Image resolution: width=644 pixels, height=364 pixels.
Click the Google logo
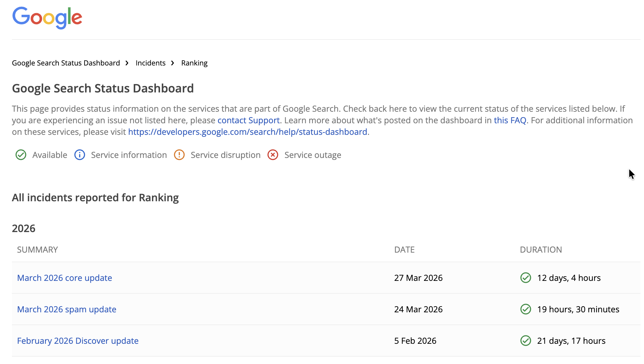[47, 18]
